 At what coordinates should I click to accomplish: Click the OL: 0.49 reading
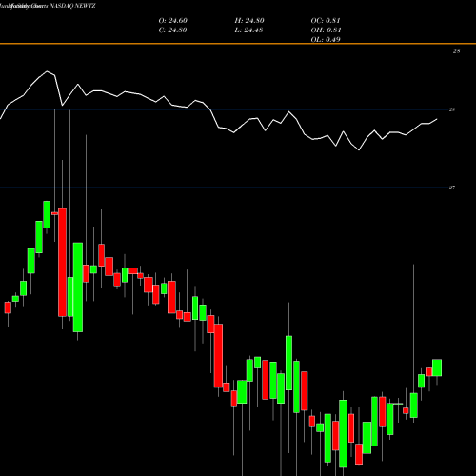coord(326,40)
